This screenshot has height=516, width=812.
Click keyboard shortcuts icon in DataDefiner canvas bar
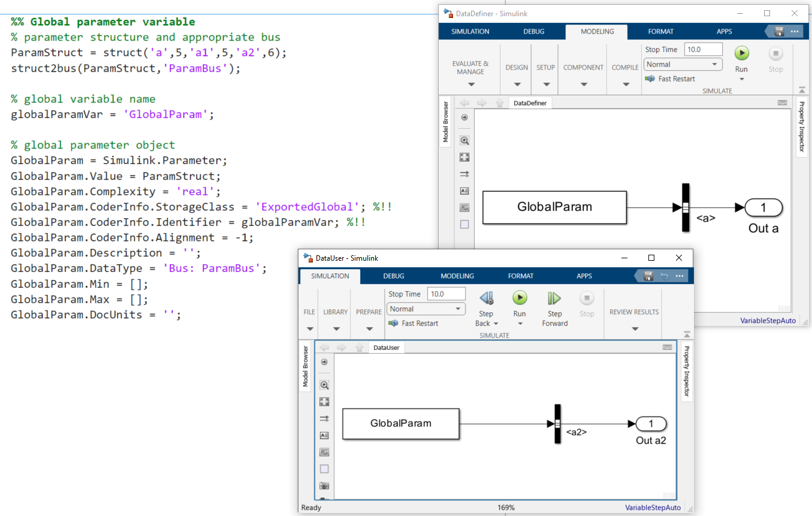pos(783,102)
